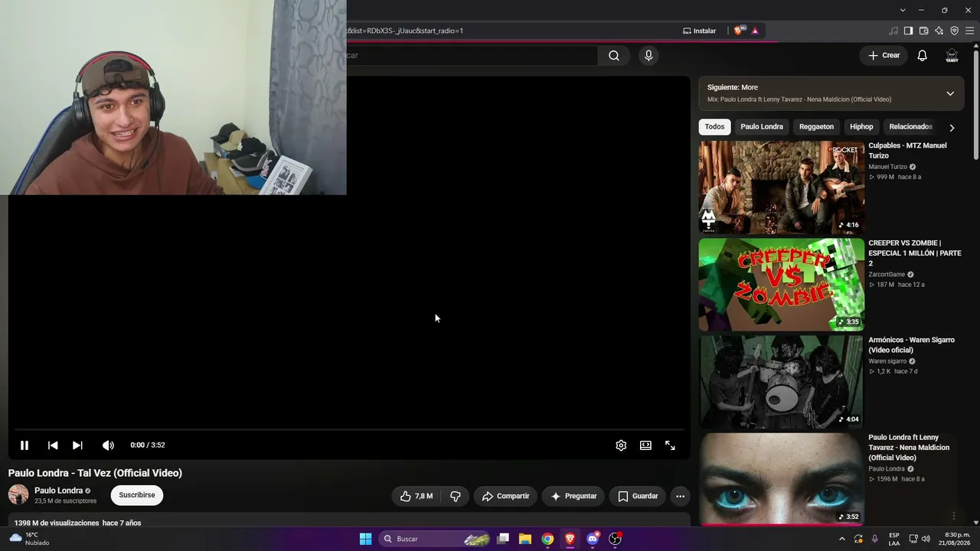Open the YouTube account avatar menu
980x551 pixels.
pyautogui.click(x=952, y=55)
